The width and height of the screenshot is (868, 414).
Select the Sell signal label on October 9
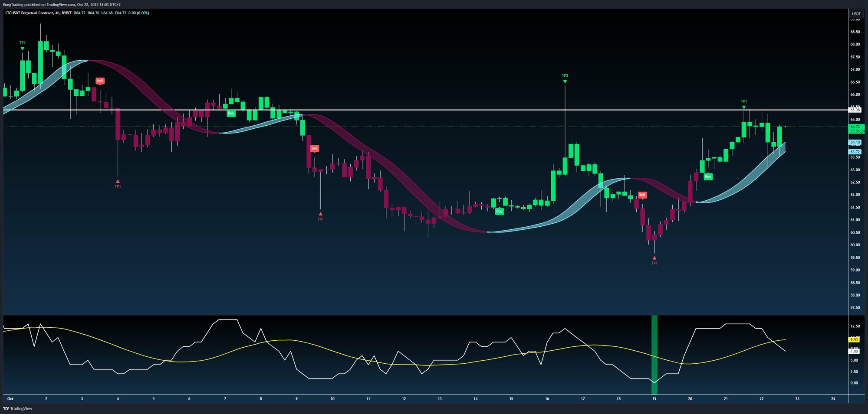coord(315,148)
